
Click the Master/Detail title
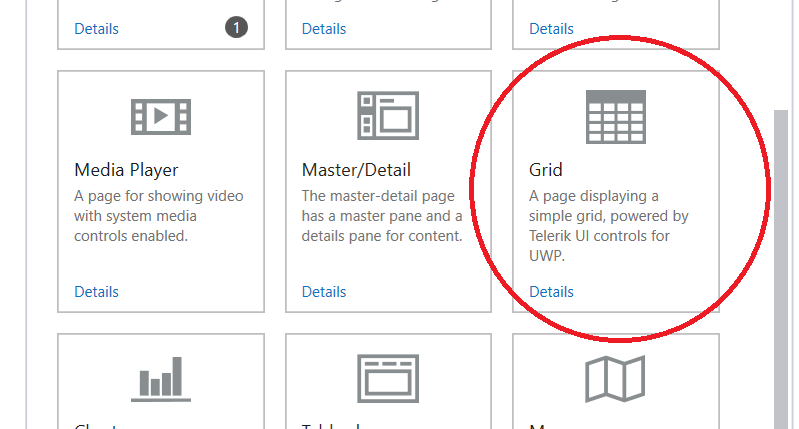pos(356,170)
